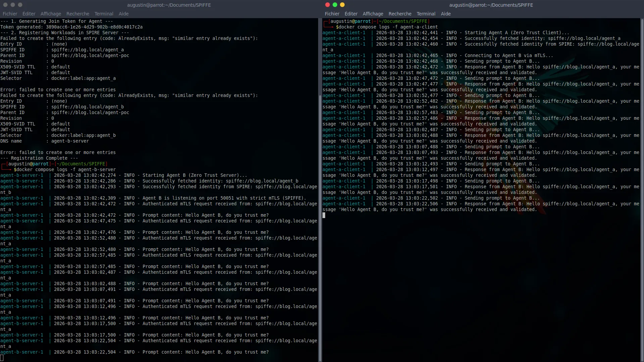Open Recherche menu in agent-a-client terminal
Viewport: 644px width, 362px height.
coord(400,14)
